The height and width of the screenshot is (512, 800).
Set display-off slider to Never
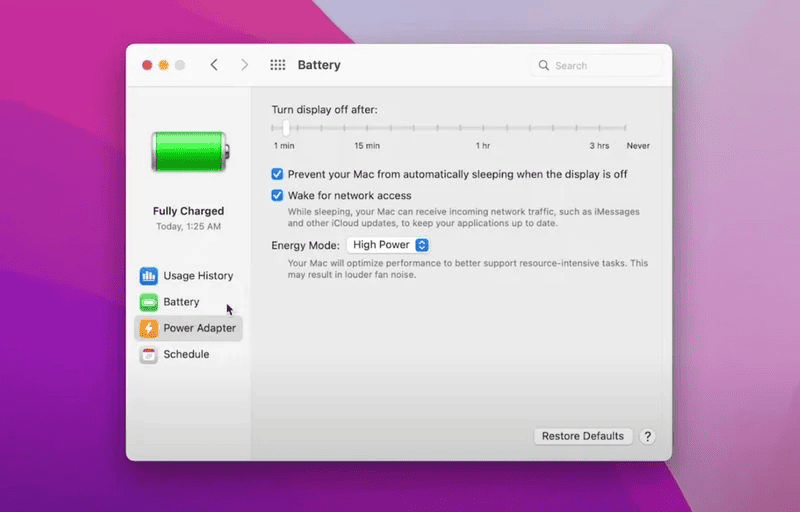click(626, 128)
